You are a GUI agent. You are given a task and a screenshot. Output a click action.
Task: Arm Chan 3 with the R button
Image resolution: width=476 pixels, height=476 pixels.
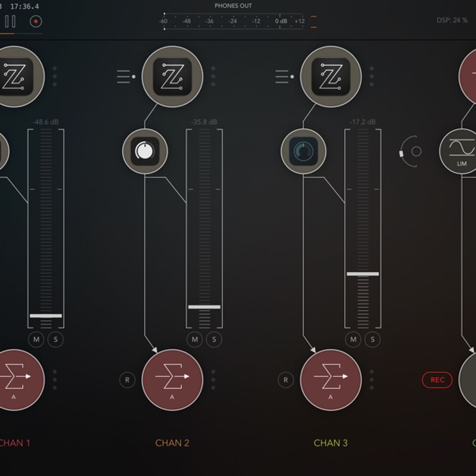pos(286,380)
